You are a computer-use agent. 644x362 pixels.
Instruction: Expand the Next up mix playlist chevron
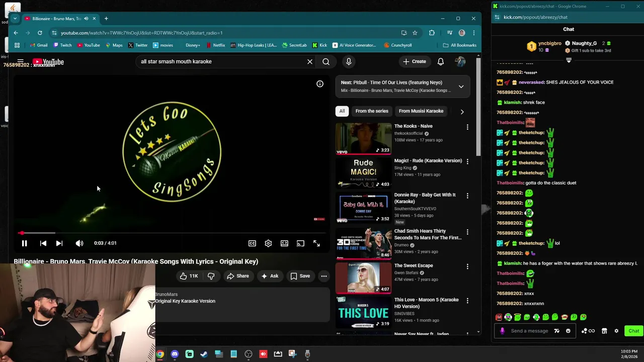click(x=461, y=86)
